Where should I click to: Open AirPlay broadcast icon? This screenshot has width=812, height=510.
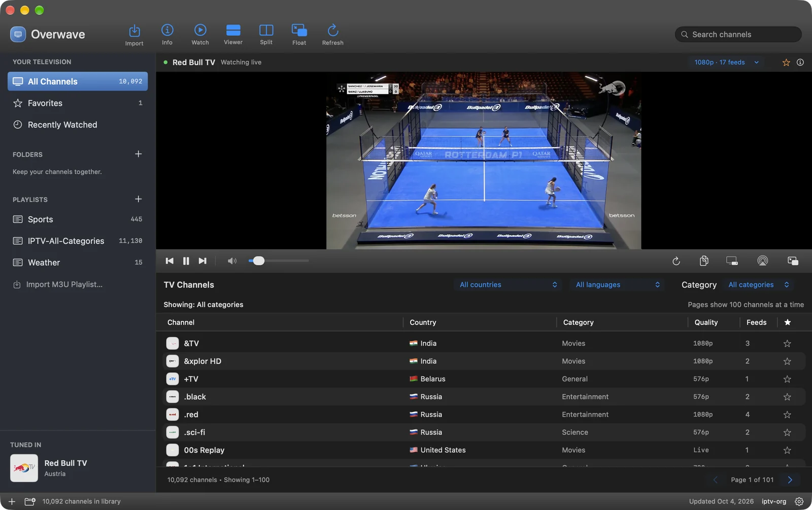(x=762, y=261)
